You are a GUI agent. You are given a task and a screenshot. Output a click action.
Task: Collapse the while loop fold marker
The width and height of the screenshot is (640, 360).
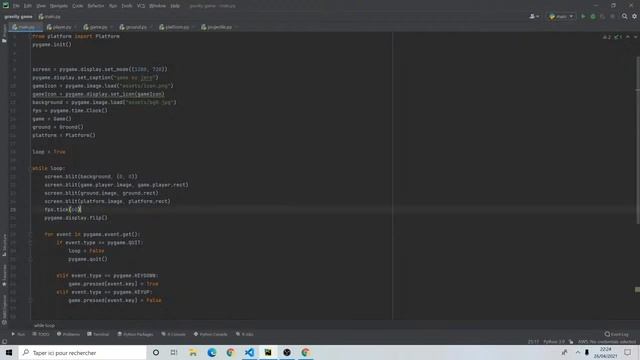click(30, 168)
